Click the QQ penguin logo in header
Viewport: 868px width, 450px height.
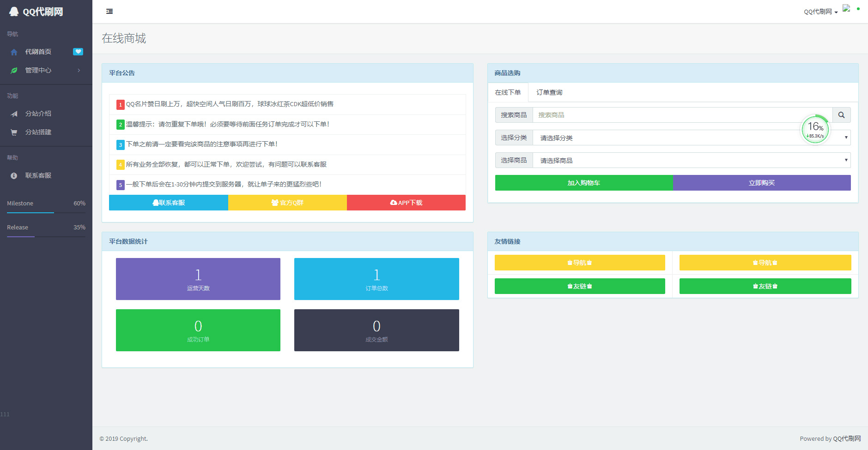[x=14, y=12]
